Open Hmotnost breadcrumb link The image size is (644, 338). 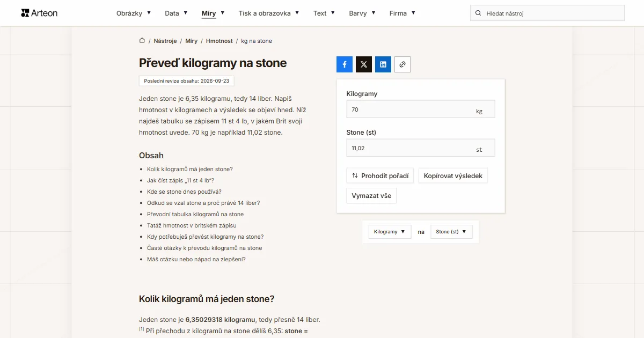point(219,41)
